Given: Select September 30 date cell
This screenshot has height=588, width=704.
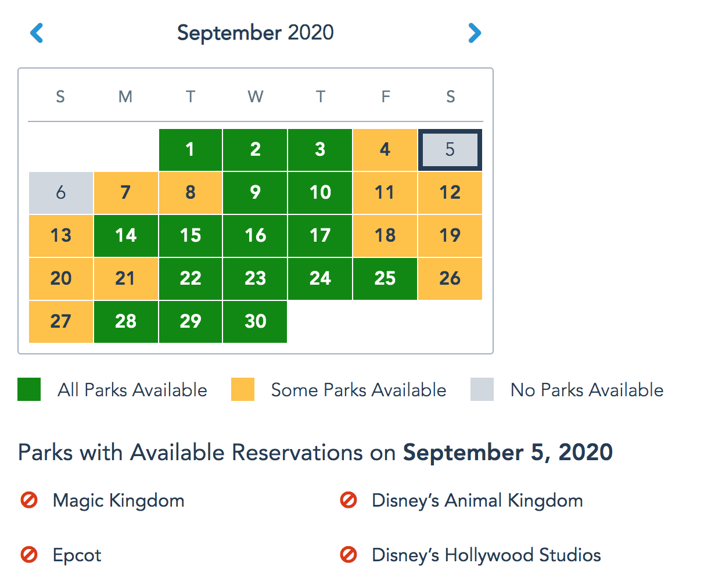Looking at the screenshot, I should [x=255, y=321].
